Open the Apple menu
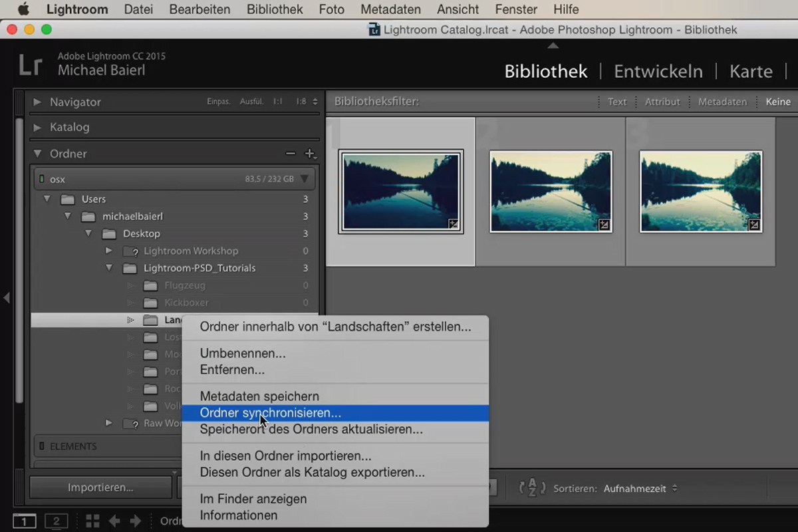This screenshot has width=798, height=532. coord(23,9)
